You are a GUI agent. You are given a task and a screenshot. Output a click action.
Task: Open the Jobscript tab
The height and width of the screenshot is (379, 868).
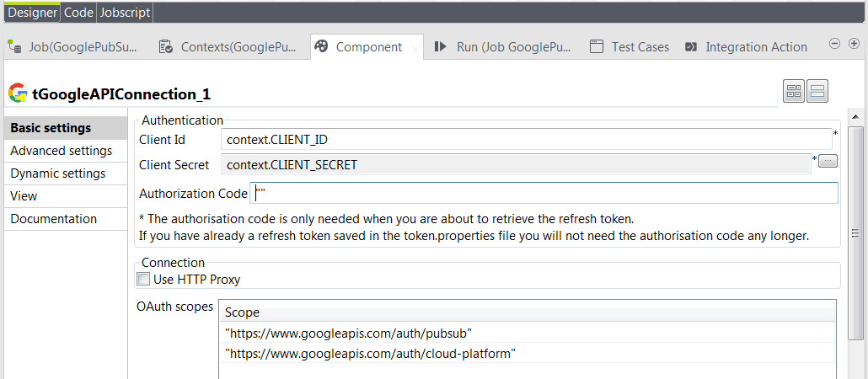(125, 13)
